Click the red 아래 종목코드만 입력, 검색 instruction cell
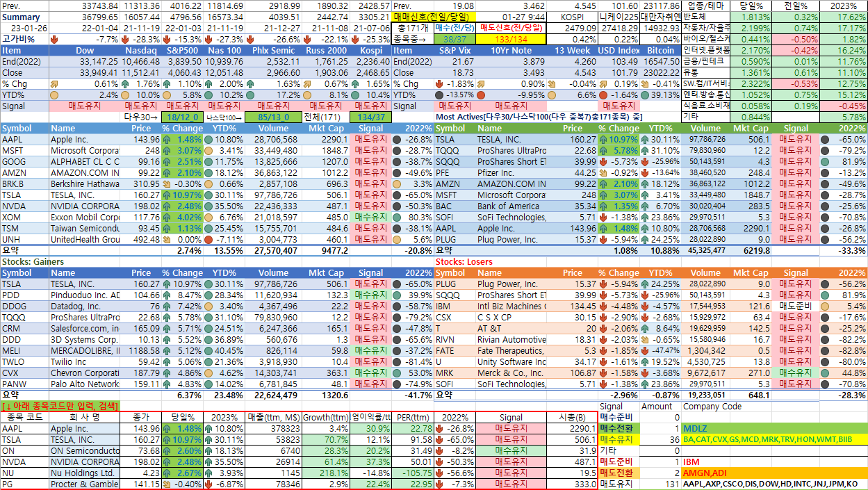868x490 pixels. pyautogui.click(x=60, y=407)
